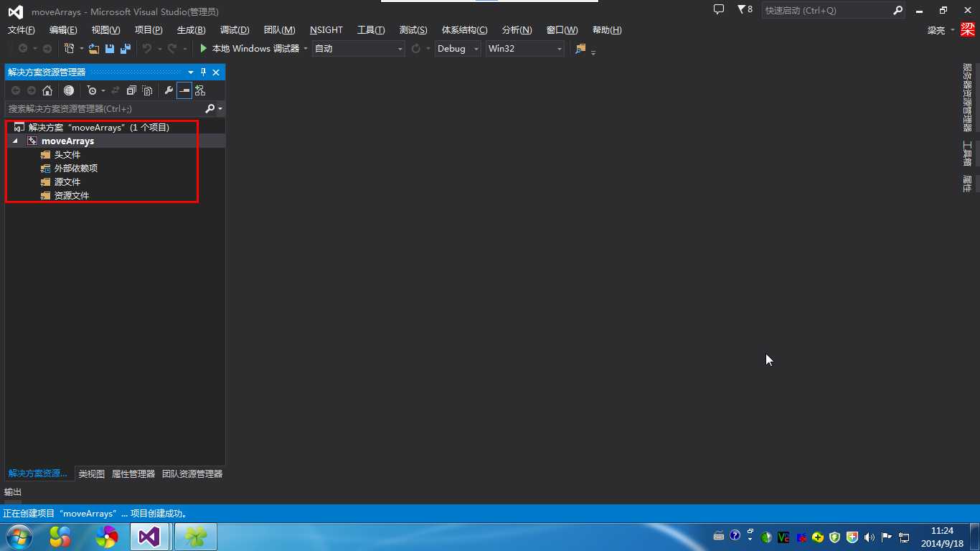This screenshot has width=980, height=551.
Task: Select the 外部依赖项 folder
Action: (x=76, y=168)
